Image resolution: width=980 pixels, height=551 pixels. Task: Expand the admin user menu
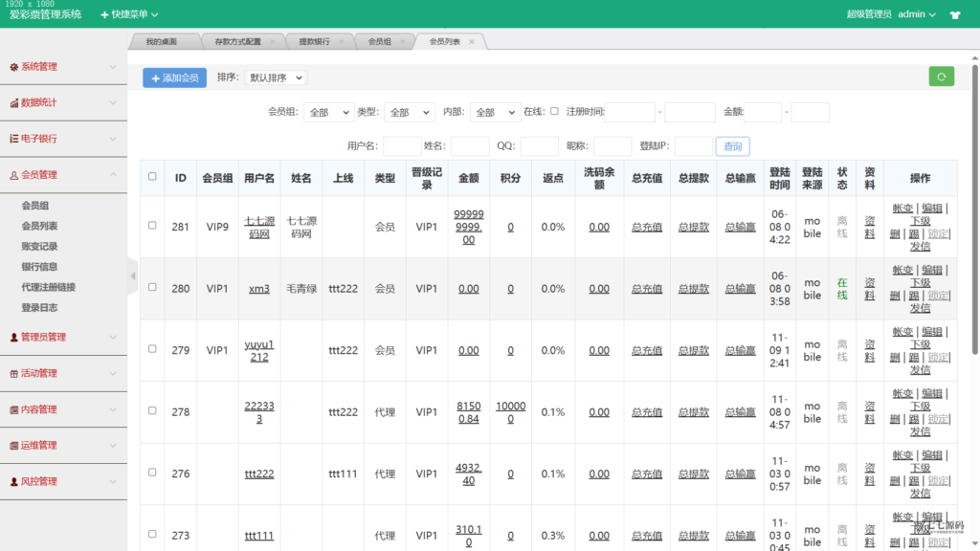point(916,13)
